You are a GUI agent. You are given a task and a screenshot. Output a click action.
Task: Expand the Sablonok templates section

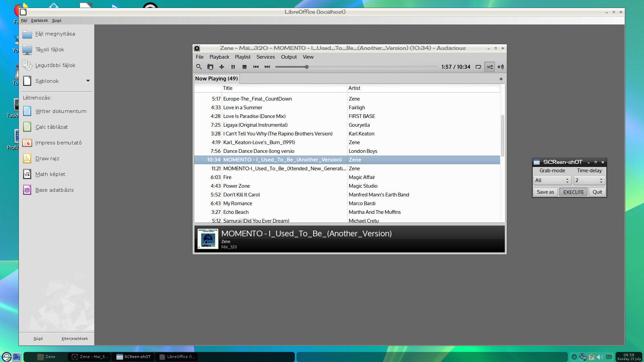(x=88, y=81)
